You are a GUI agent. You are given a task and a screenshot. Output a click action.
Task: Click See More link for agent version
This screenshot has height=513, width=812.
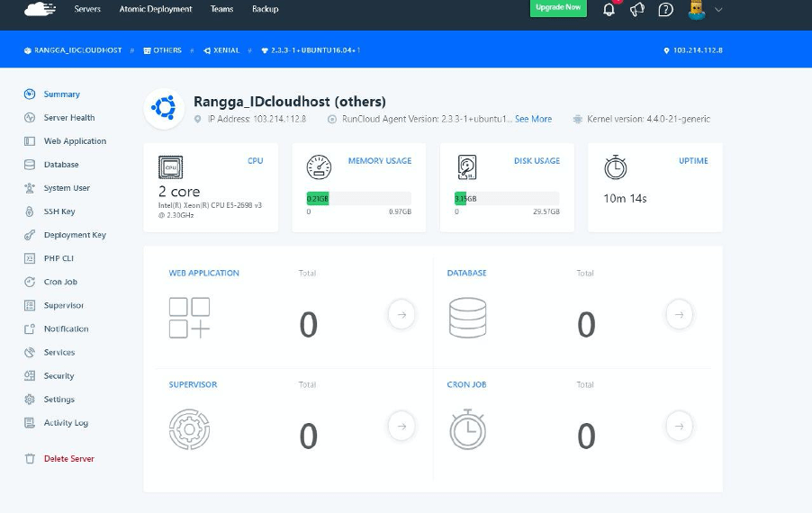[x=533, y=119]
